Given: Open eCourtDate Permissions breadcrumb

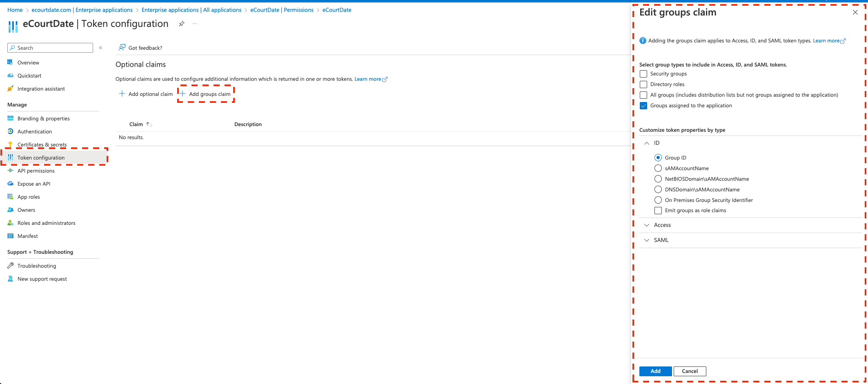Looking at the screenshot, I should pos(282,10).
